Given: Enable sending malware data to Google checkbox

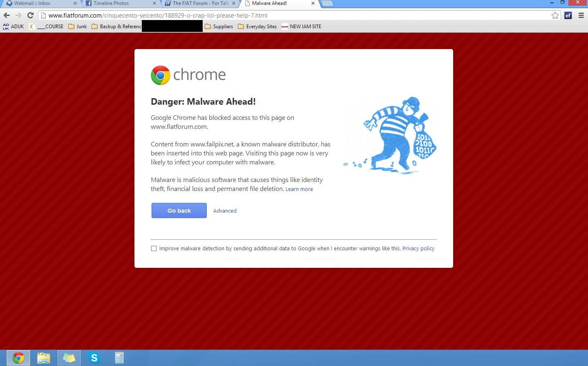Looking at the screenshot, I should pos(154,248).
